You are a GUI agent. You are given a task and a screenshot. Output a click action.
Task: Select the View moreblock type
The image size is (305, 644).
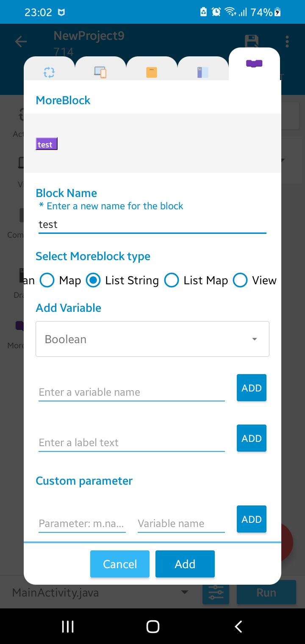(x=240, y=280)
